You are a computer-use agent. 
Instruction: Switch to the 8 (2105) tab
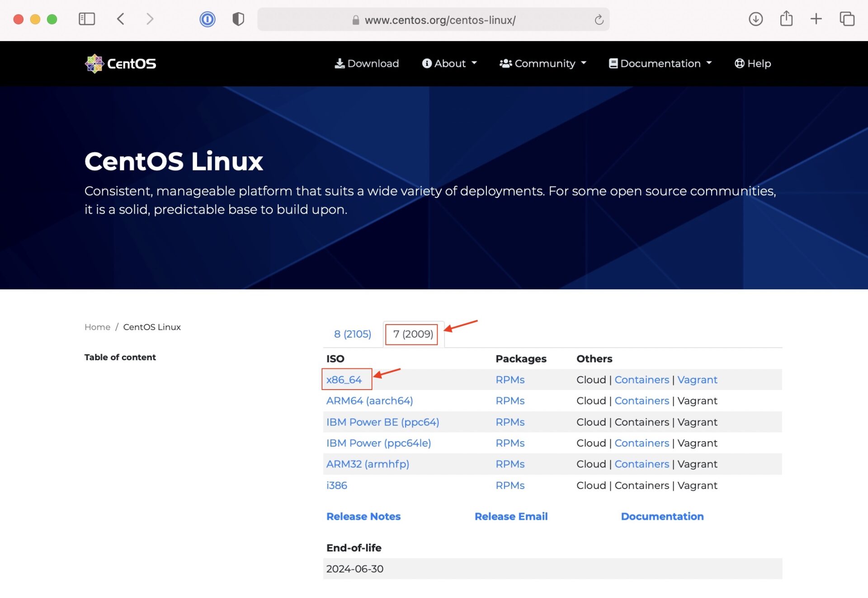coord(353,334)
